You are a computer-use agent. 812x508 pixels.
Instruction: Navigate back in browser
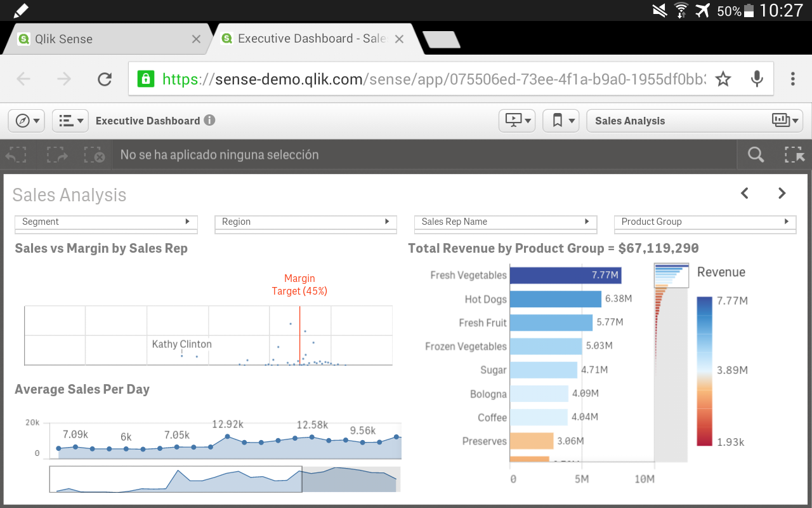coord(23,79)
